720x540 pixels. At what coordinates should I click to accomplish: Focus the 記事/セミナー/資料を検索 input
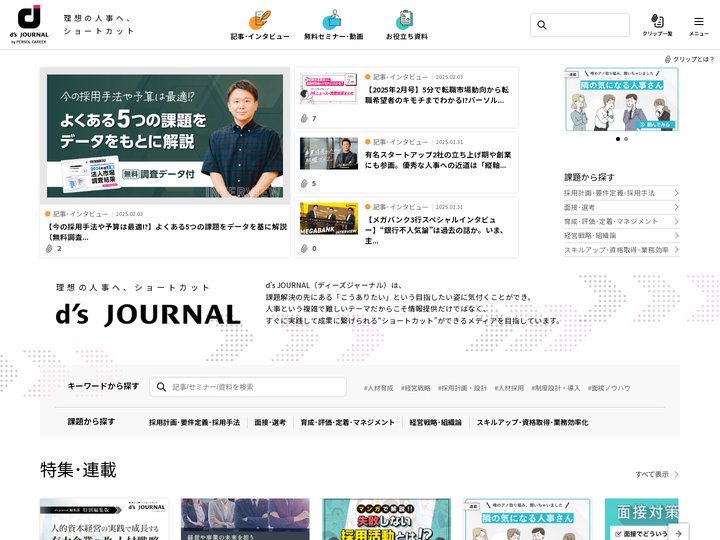[248, 387]
